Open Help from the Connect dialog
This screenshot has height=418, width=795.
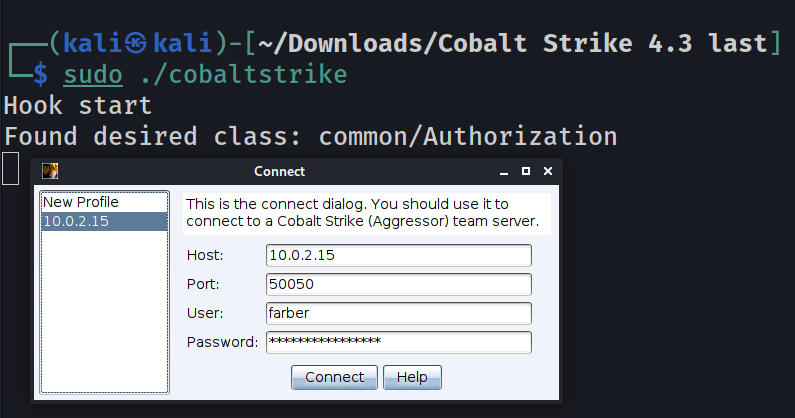(x=412, y=377)
